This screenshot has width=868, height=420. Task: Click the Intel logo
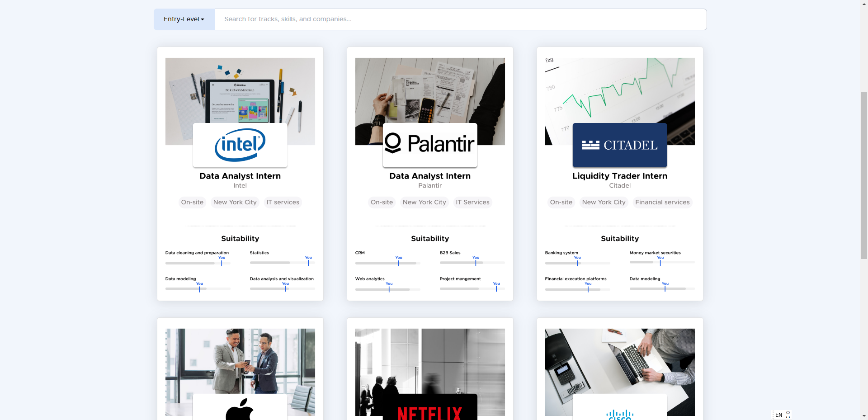tap(240, 145)
